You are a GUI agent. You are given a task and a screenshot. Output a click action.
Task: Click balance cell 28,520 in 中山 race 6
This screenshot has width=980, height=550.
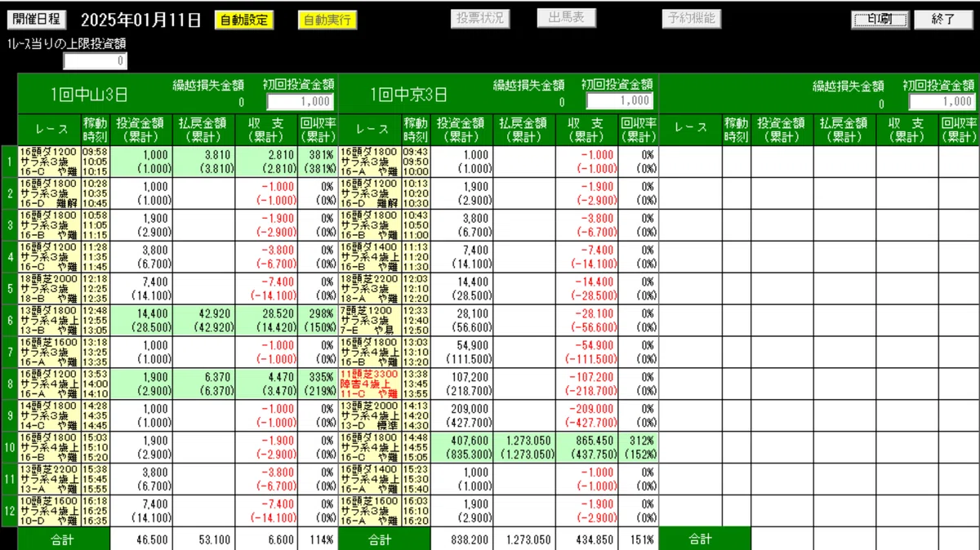point(266,320)
